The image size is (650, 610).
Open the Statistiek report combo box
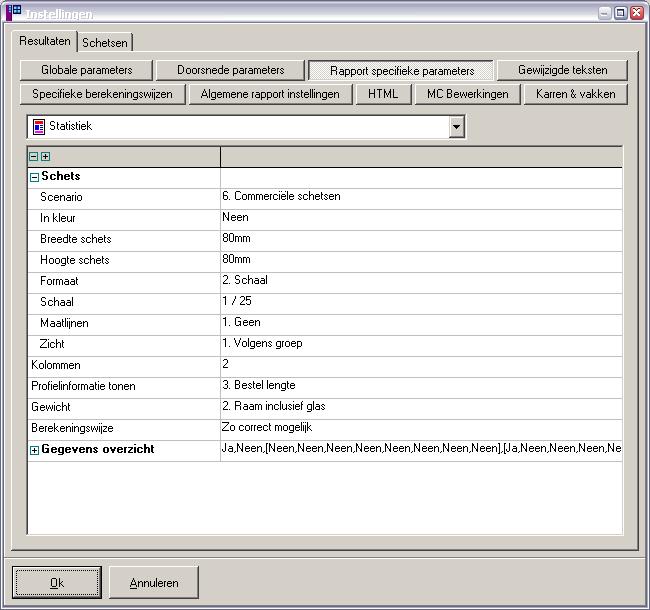pyautogui.click(x=246, y=126)
